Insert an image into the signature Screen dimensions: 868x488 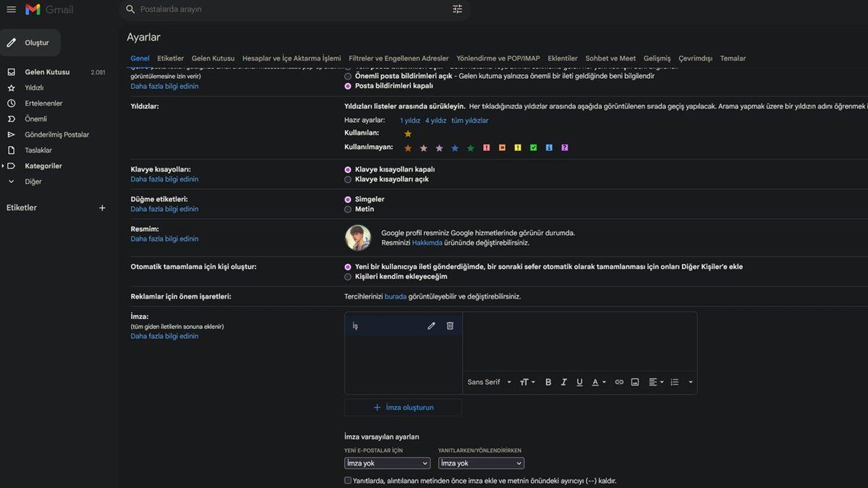tap(634, 382)
